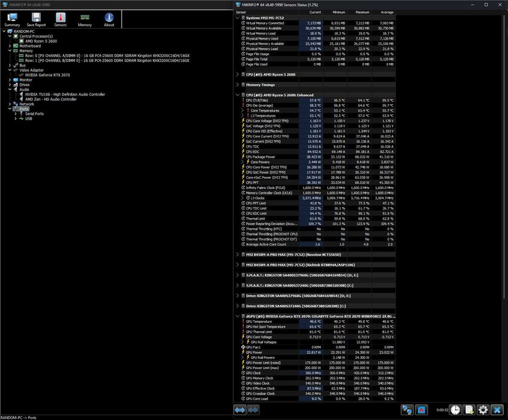Viewport: 508px width, 420px height.
Task: Expand the Serial Ports tree node
Action: click(x=16, y=114)
